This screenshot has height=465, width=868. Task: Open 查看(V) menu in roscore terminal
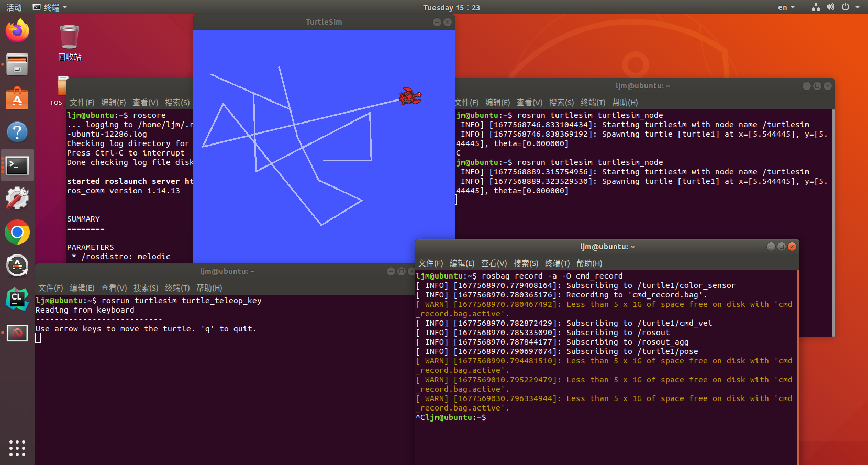click(x=146, y=103)
